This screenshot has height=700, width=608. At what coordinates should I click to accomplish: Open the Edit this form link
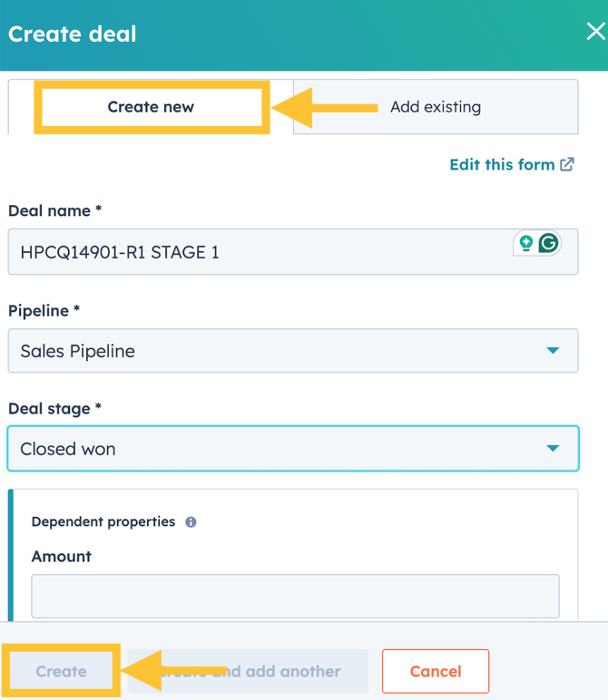(502, 165)
